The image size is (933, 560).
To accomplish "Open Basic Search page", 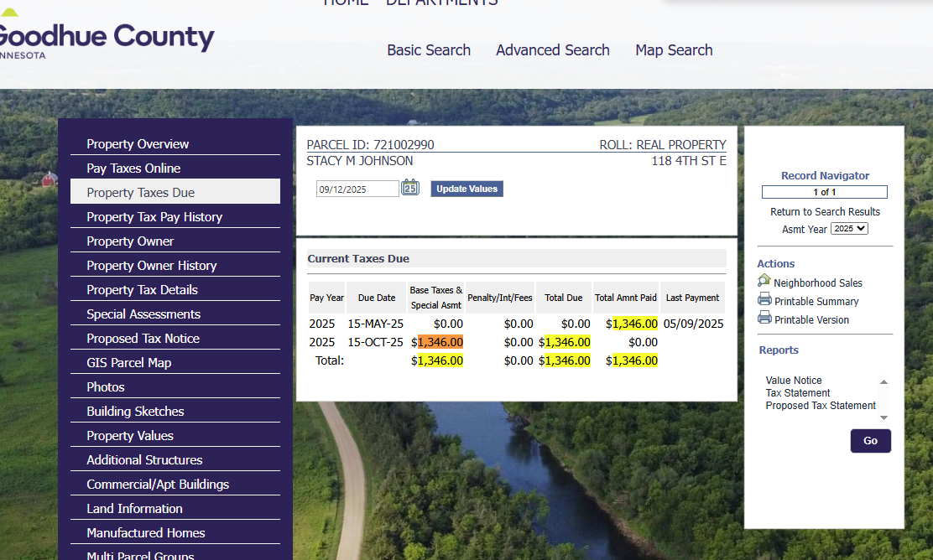I will pyautogui.click(x=429, y=50).
